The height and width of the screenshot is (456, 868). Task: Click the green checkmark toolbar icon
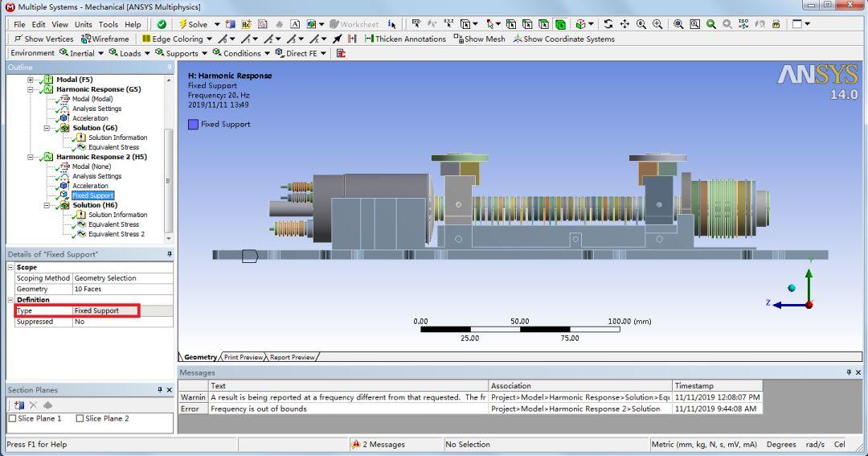(162, 24)
